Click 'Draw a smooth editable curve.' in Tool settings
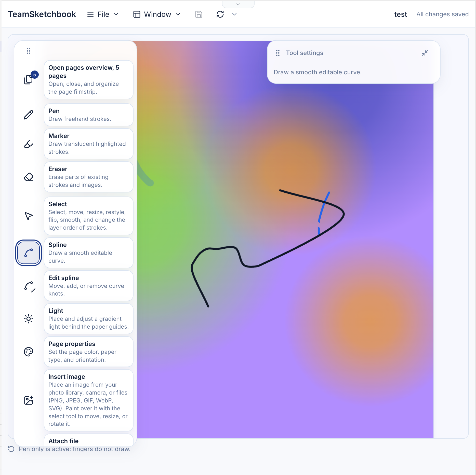This screenshot has height=475, width=476. click(318, 72)
